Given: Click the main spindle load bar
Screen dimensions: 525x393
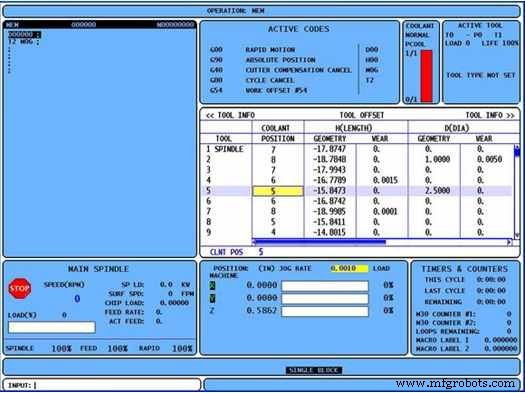Looking at the screenshot, I should [52, 327].
